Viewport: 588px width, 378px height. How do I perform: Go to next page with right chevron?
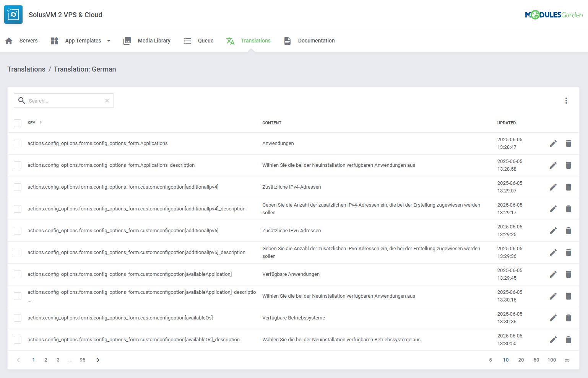click(x=98, y=360)
